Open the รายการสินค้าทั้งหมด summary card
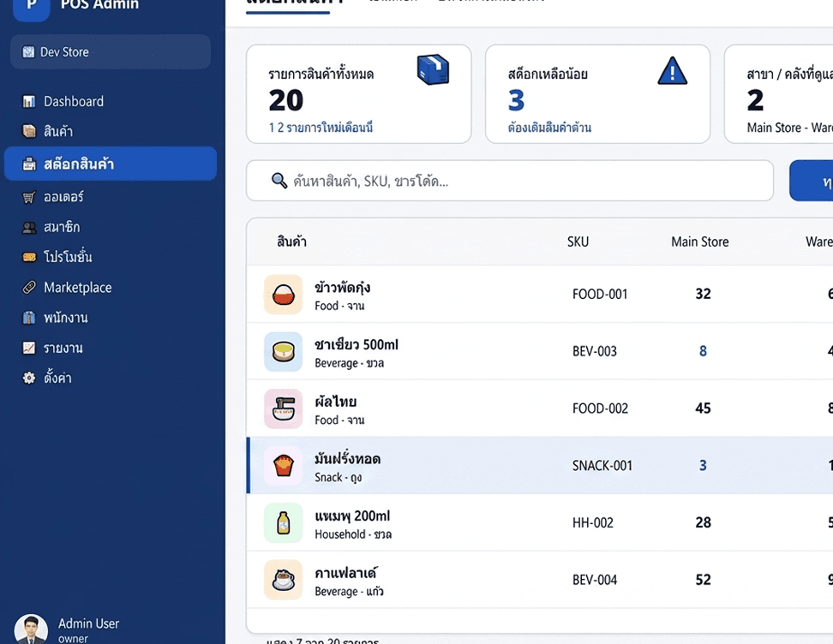833x644 pixels. pos(358,94)
